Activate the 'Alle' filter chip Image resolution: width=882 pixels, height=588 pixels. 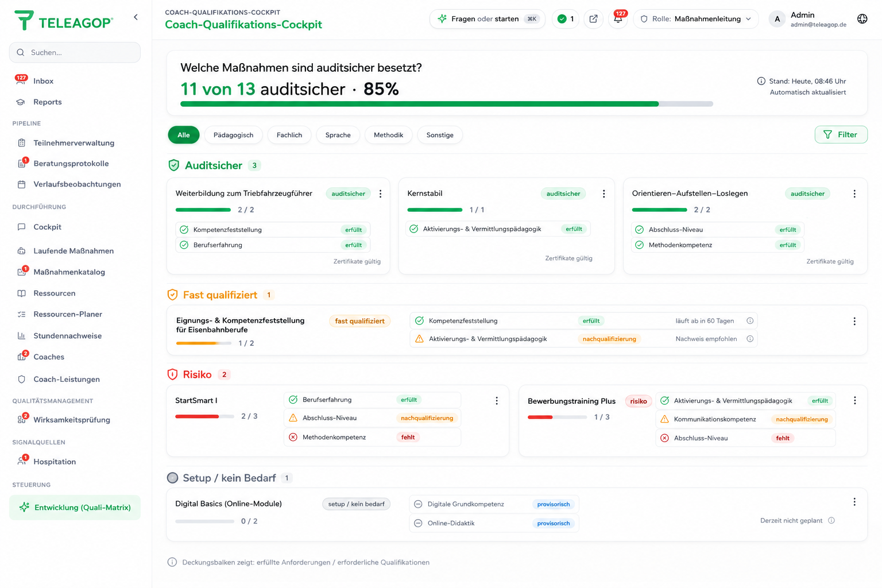184,135
